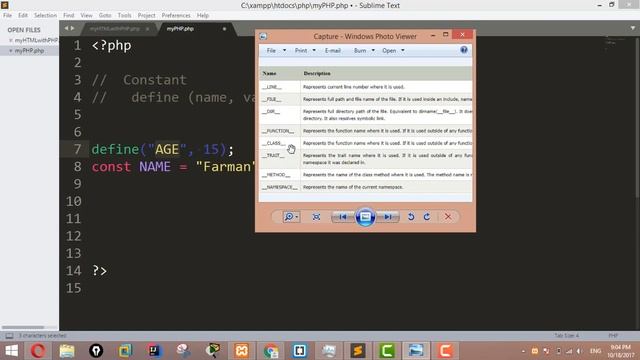Open green Camtasia icon in taskbar
This screenshot has width=640, height=360.
click(387, 351)
